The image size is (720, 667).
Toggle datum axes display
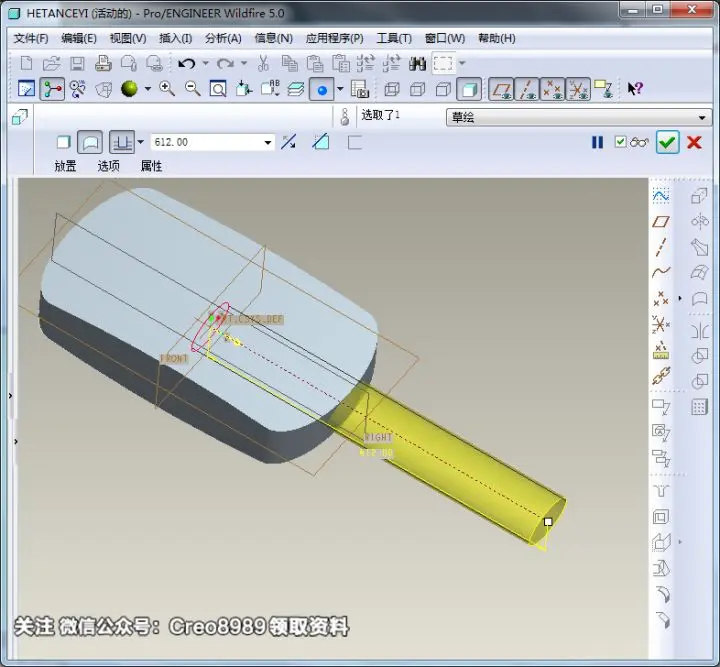click(x=527, y=89)
